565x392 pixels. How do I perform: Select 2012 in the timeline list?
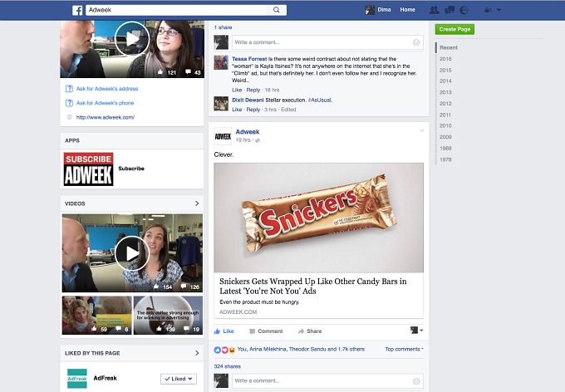(445, 104)
